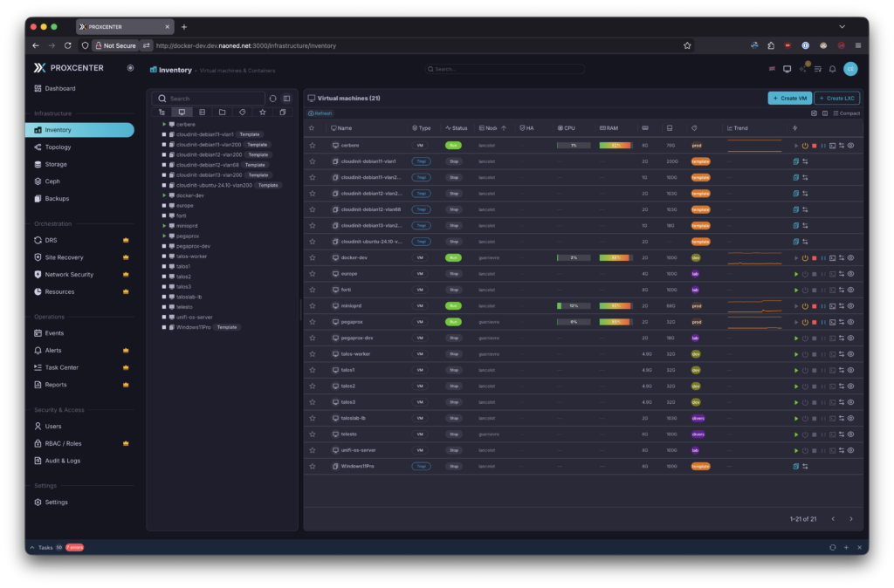Click the CPU usage bar for miniop​rd
The image size is (894, 588).
574,306
